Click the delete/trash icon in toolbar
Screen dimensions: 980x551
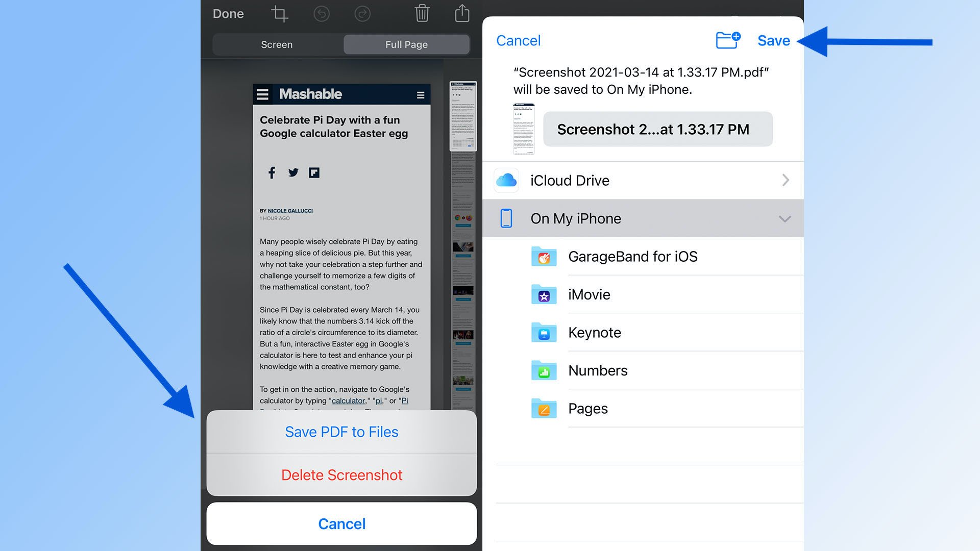click(x=421, y=13)
